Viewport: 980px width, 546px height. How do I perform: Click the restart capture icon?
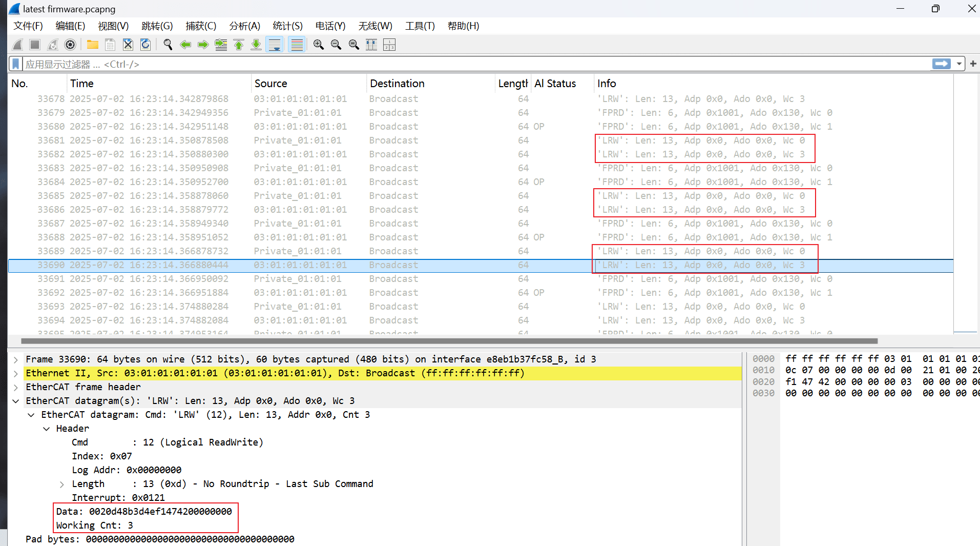[53, 45]
